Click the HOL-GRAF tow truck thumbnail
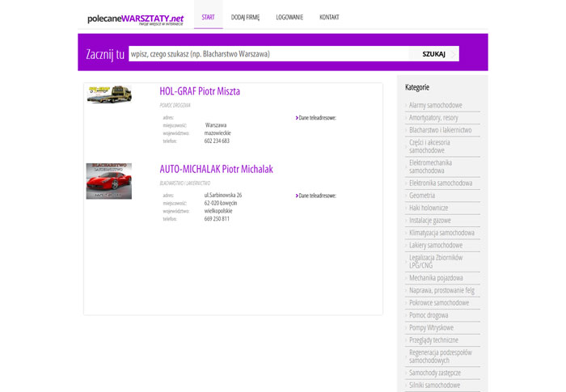The image size is (566, 392). [109, 95]
